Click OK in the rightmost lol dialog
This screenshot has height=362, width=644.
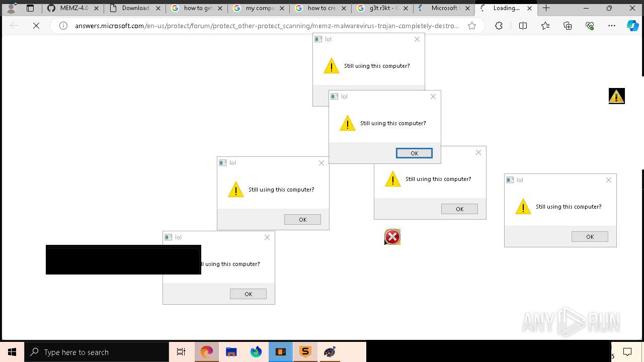pos(590,237)
